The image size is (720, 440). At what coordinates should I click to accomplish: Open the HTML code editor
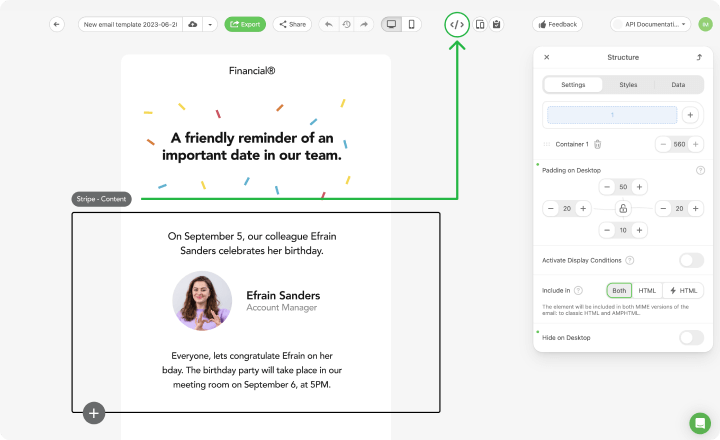[x=457, y=24]
